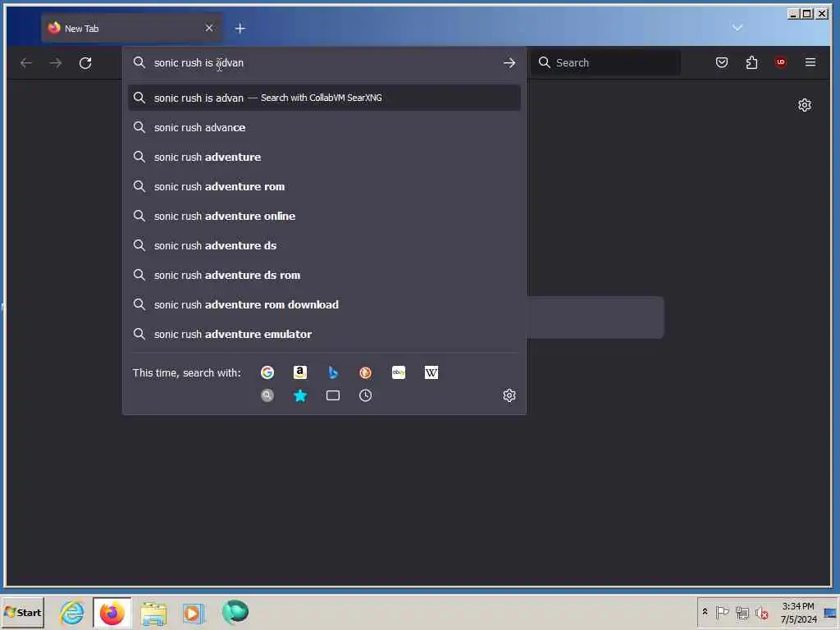
Task: Expand the list all tabs chevron
Action: 737,27
